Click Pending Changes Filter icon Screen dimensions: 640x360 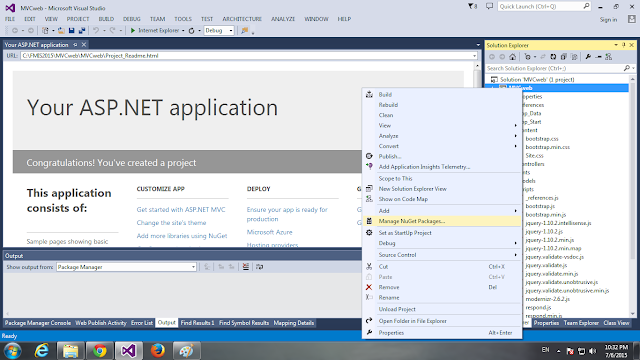527,57
